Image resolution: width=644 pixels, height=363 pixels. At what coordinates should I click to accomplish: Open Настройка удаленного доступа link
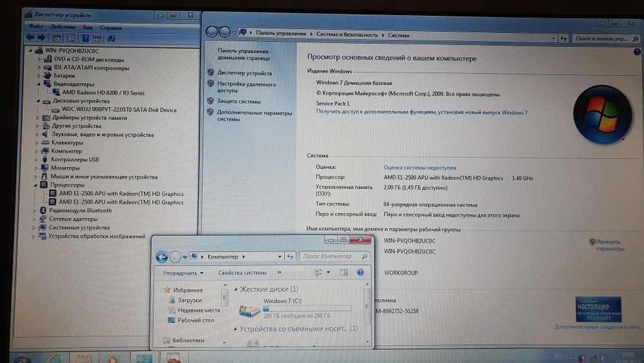pos(247,87)
